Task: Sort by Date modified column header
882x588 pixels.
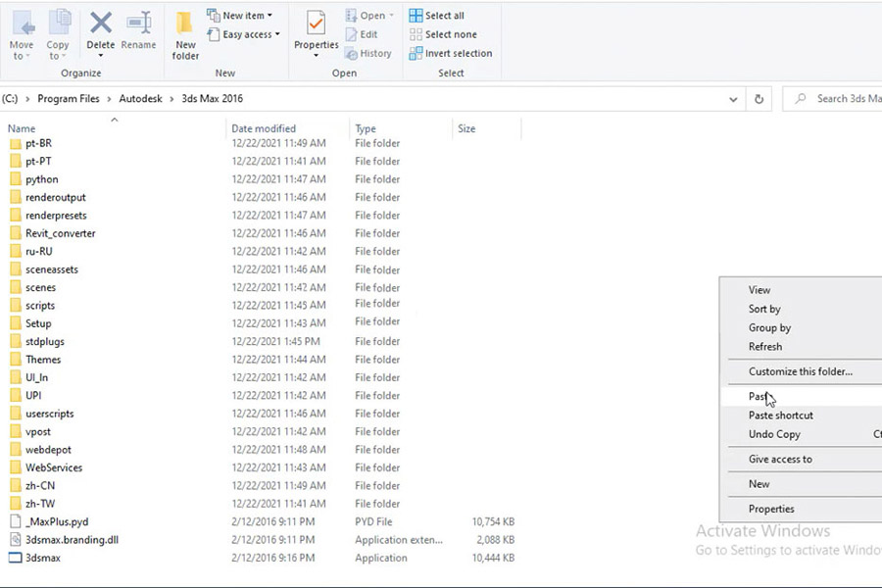Action: pyautogui.click(x=264, y=128)
